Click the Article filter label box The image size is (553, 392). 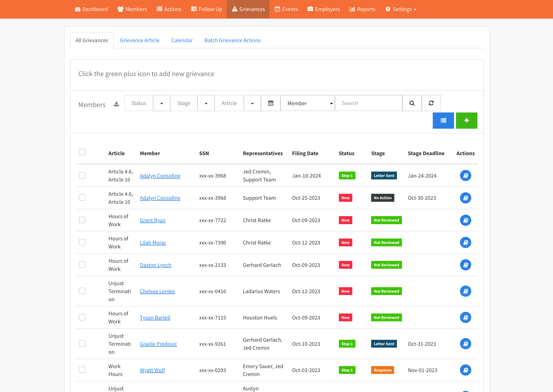229,103
